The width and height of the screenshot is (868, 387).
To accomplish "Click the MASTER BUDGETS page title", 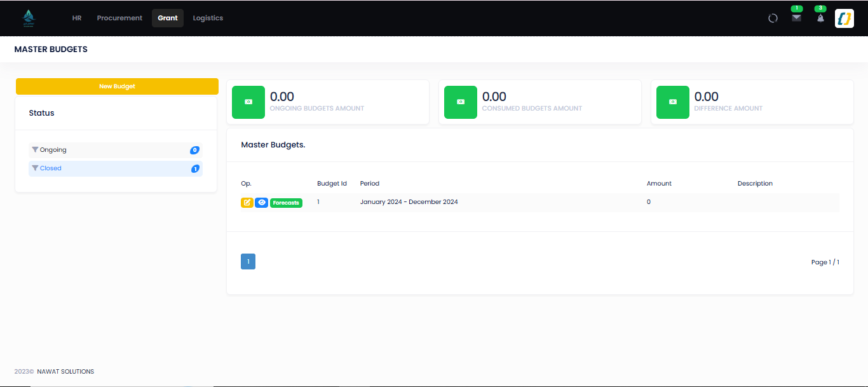I will click(x=51, y=49).
